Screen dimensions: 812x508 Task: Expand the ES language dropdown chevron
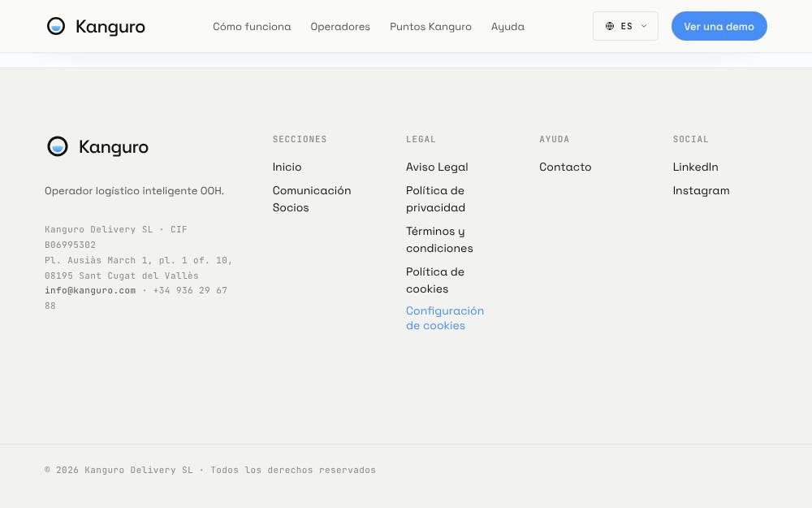coord(644,26)
